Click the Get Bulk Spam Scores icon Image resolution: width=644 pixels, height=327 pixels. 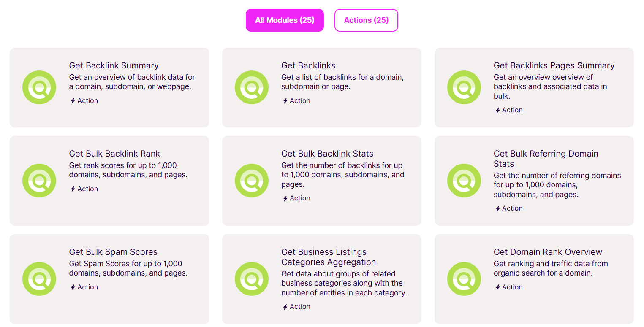39,279
